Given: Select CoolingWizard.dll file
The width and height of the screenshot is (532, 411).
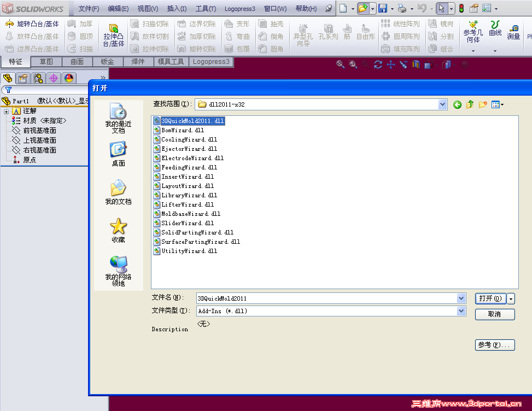Looking at the screenshot, I should [185, 139].
